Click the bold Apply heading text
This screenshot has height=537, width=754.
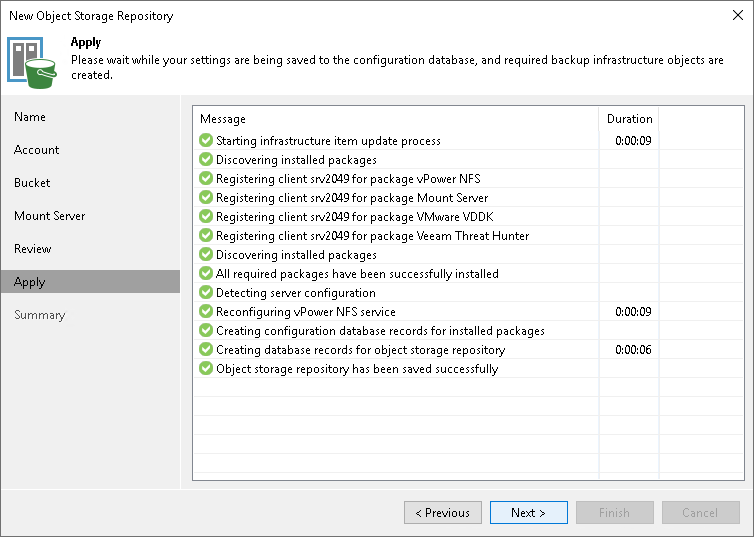[86, 42]
